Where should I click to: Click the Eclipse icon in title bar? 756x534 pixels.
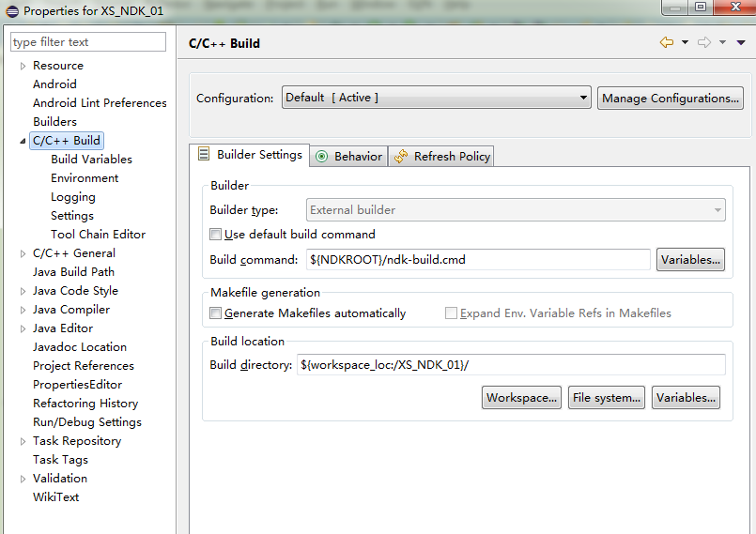(12, 10)
